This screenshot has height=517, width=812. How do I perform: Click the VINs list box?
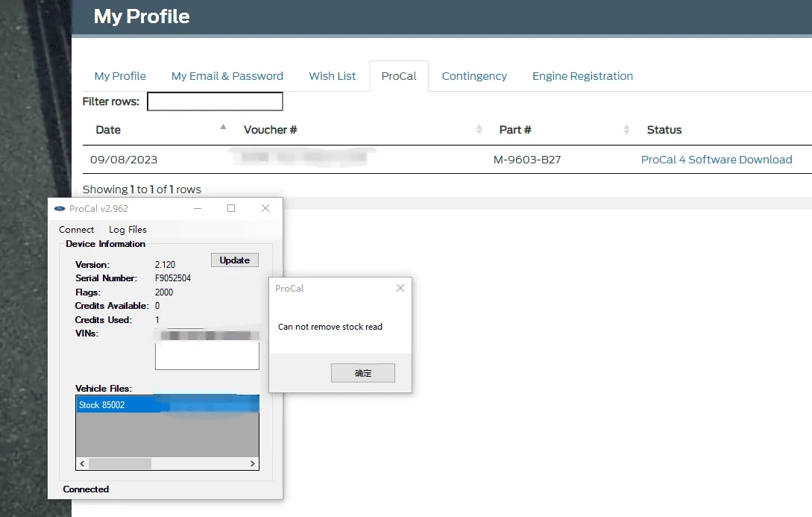[x=207, y=350]
